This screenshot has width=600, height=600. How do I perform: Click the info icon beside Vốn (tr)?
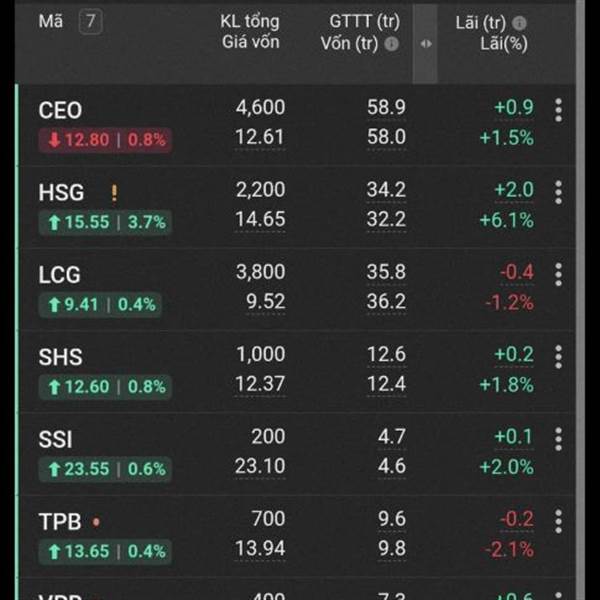[391, 44]
